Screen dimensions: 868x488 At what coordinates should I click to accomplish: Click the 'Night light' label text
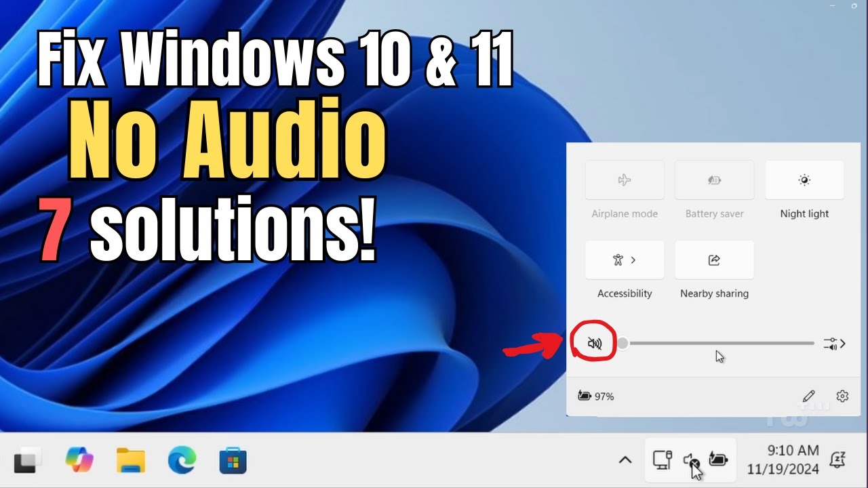(804, 213)
